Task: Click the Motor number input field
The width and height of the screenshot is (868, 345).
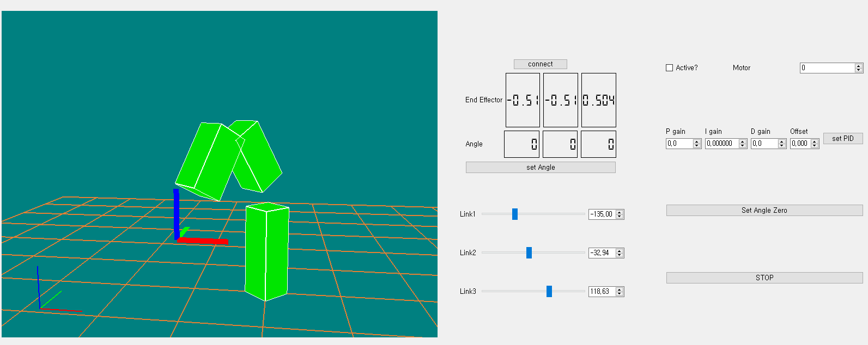Action: point(827,68)
